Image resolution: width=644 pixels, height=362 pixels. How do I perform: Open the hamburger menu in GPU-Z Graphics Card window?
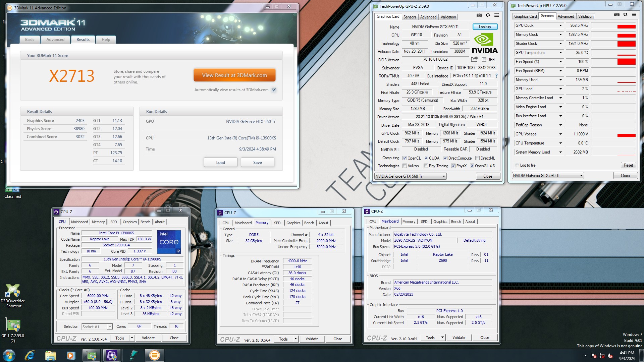click(497, 15)
